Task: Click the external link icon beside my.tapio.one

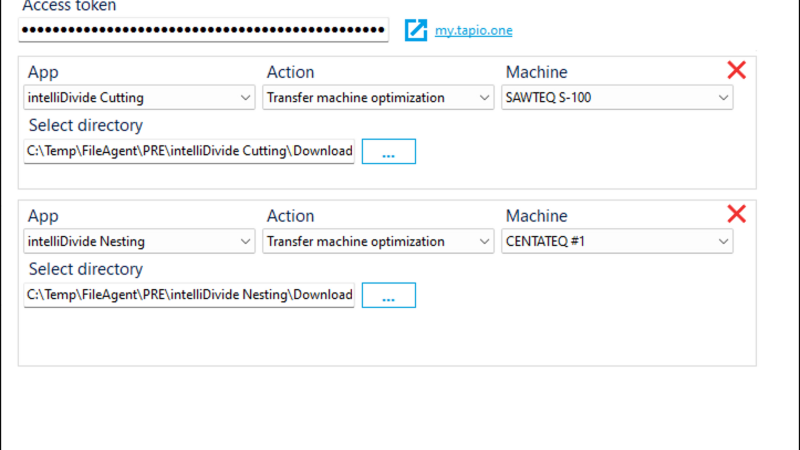Action: tap(416, 30)
